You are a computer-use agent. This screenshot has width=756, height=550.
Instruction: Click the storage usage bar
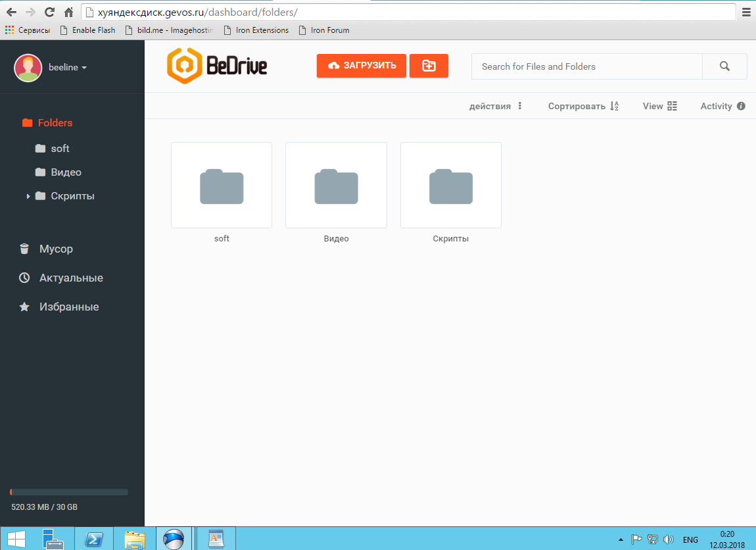click(69, 492)
